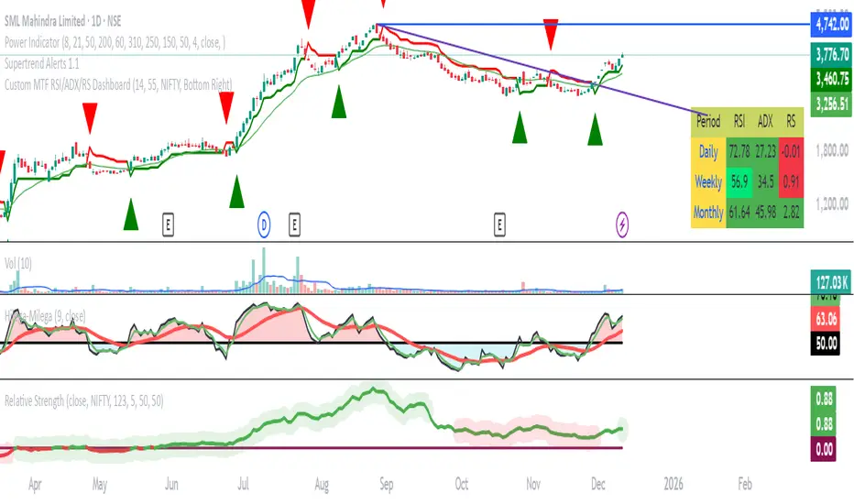854x504 pixels.
Task: Click the green buy triangle in August
Action: click(x=339, y=102)
